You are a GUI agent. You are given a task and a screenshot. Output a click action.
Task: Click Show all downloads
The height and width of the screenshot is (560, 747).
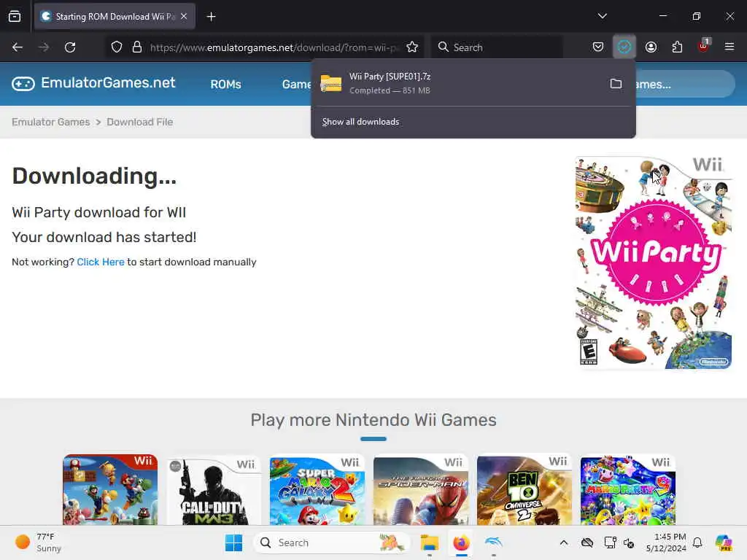pyautogui.click(x=360, y=122)
